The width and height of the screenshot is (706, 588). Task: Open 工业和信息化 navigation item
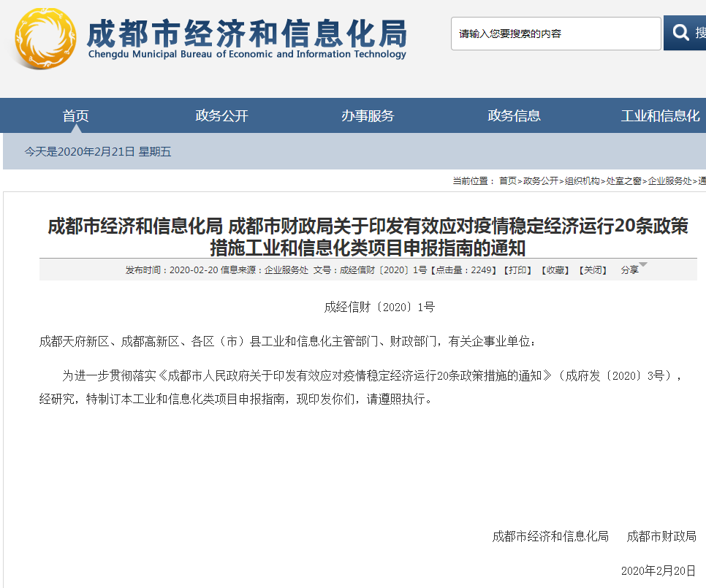[x=660, y=115]
